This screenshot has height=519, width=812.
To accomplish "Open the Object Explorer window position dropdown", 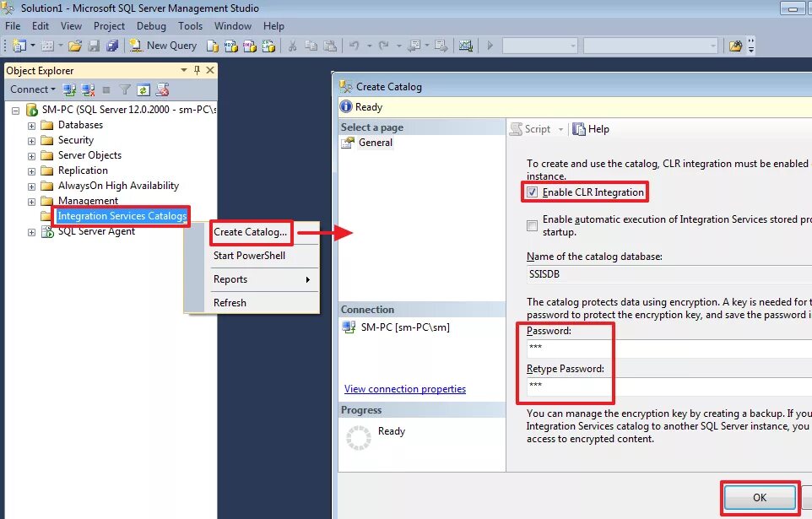I will point(184,70).
